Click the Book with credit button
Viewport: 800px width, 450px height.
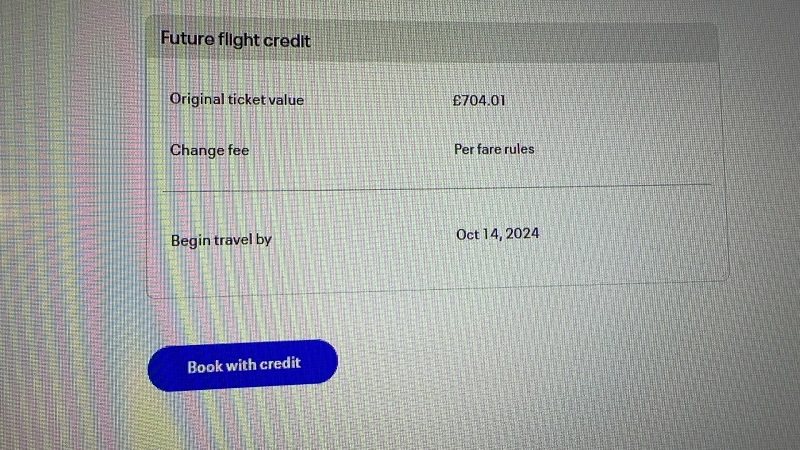[x=243, y=365]
